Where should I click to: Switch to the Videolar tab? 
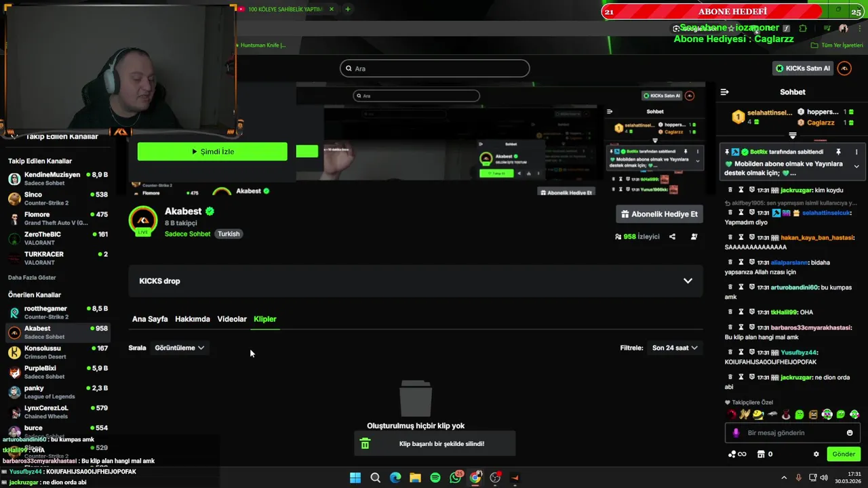coord(232,319)
